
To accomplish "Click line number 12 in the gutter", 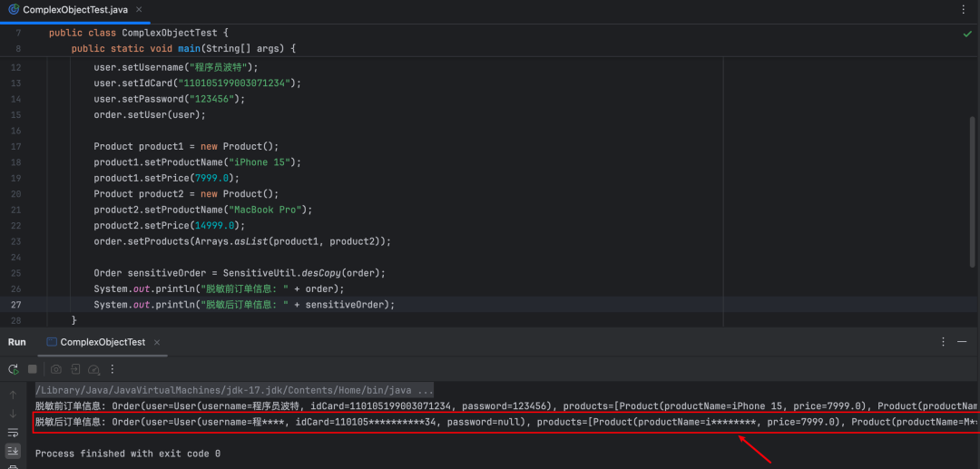I will (15, 67).
